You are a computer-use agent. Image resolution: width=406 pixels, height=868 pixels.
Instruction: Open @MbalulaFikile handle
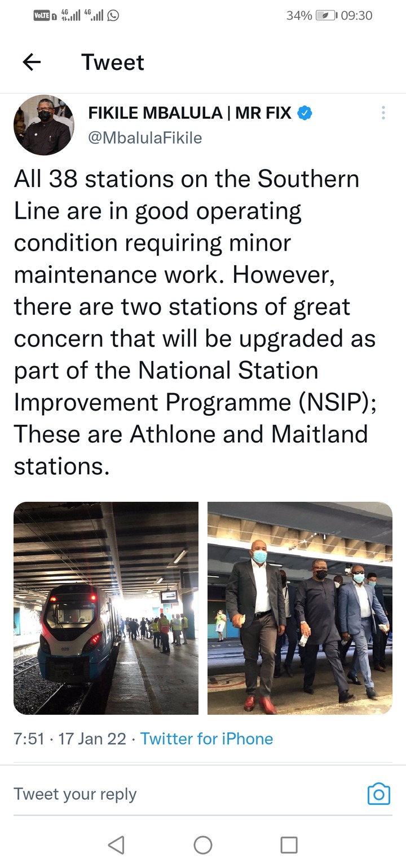coord(145,138)
